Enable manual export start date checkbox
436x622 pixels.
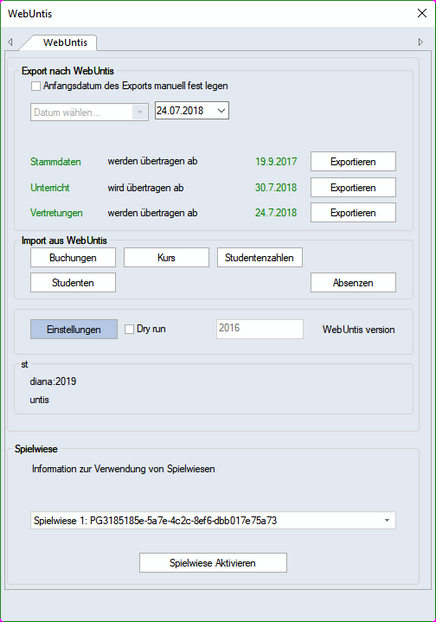coord(36,86)
